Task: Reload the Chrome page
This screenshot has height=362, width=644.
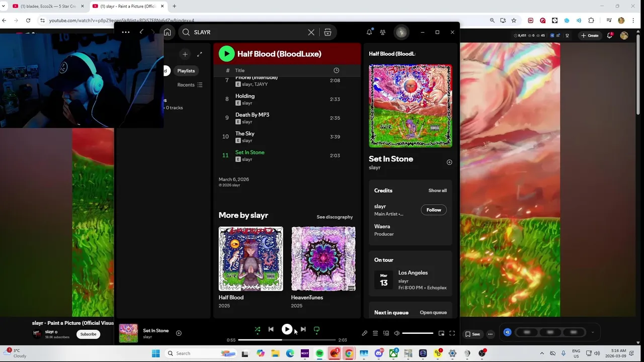Action: (x=28, y=21)
